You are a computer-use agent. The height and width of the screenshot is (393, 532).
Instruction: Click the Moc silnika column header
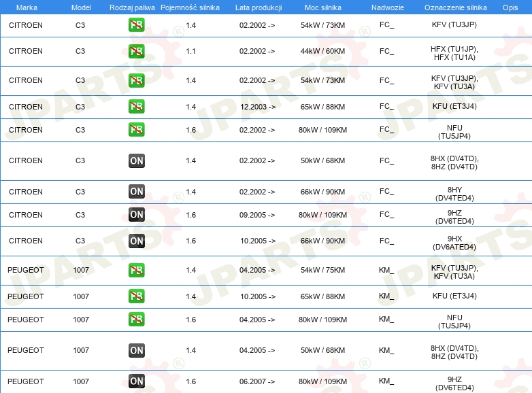[x=323, y=7]
